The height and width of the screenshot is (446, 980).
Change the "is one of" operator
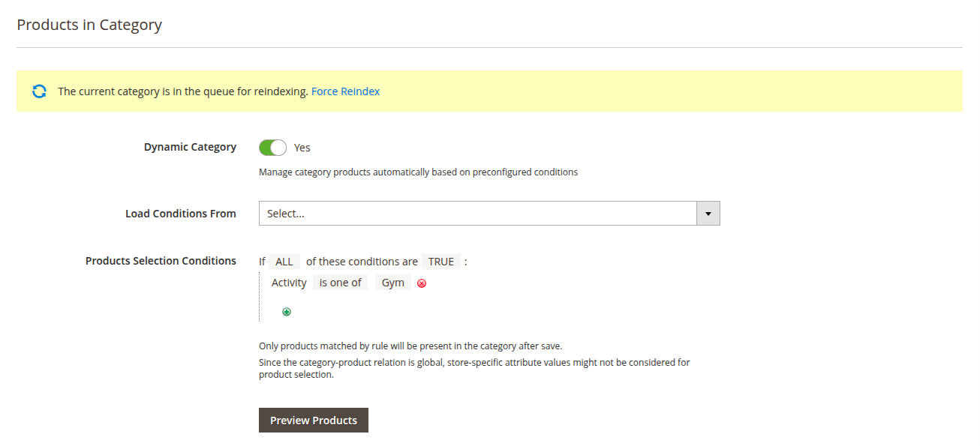point(341,283)
